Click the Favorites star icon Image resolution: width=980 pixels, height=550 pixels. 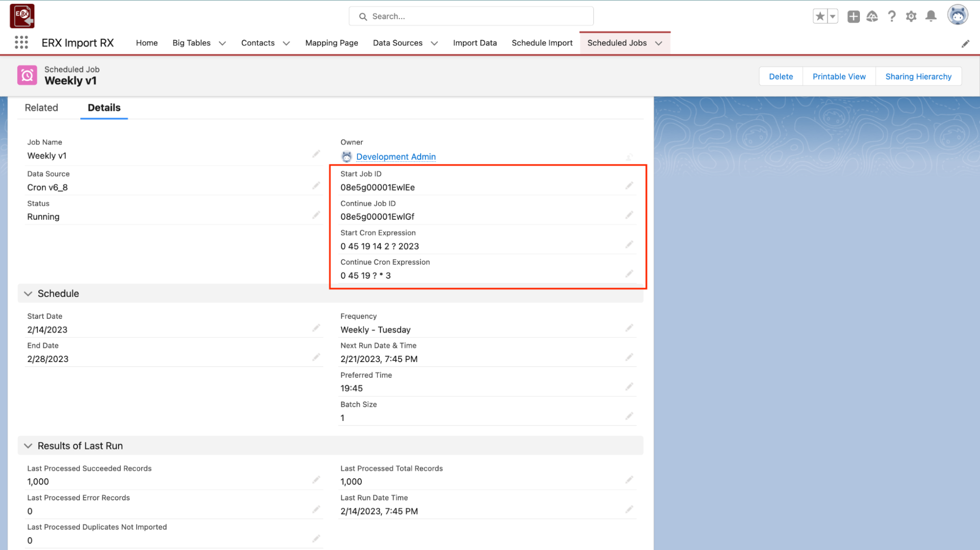820,16
